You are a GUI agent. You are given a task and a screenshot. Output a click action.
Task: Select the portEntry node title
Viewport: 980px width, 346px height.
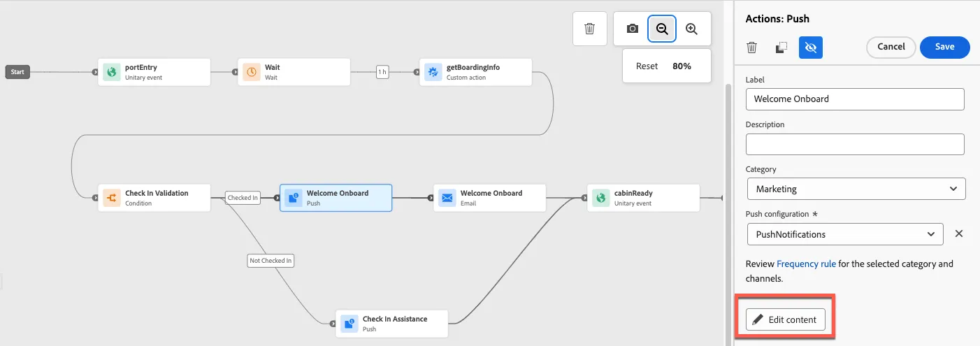pos(140,68)
